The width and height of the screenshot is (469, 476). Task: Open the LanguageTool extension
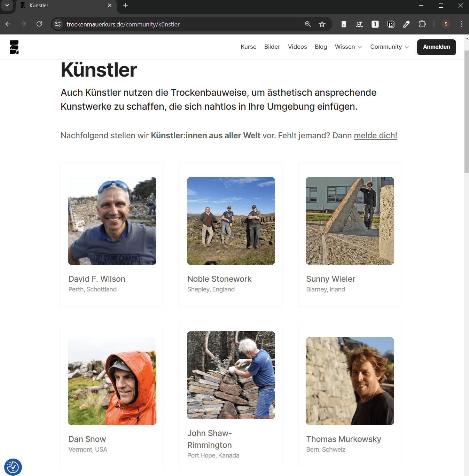tap(359, 24)
